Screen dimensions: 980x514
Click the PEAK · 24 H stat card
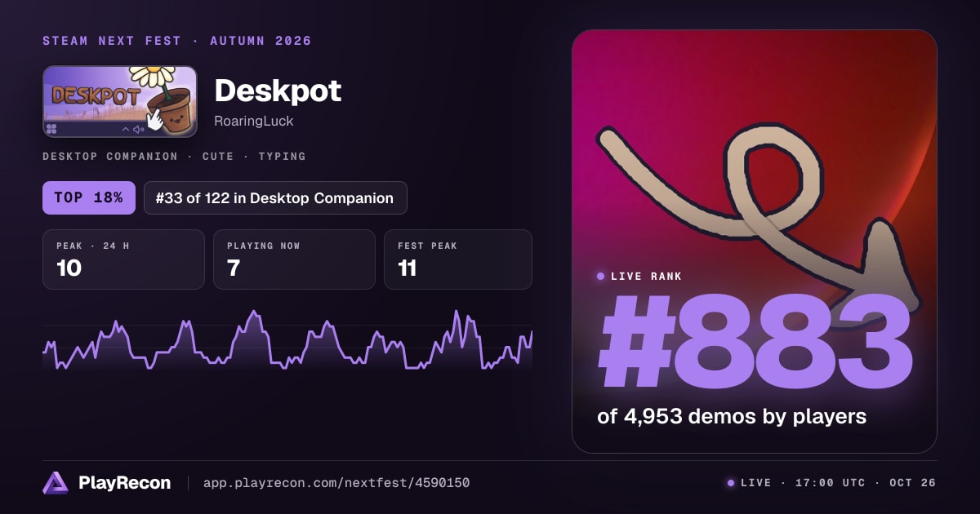(x=123, y=259)
